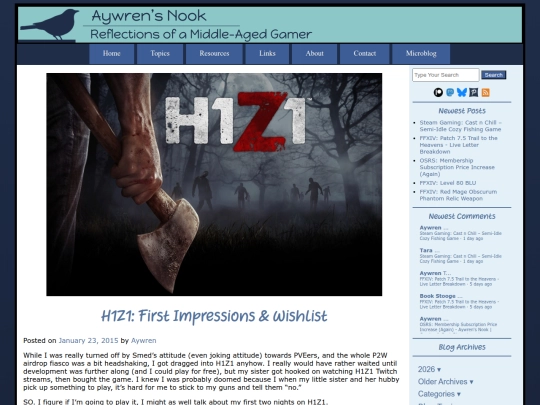540x405 pixels.
Task: Expand the Categories dropdown
Action: coord(439,394)
